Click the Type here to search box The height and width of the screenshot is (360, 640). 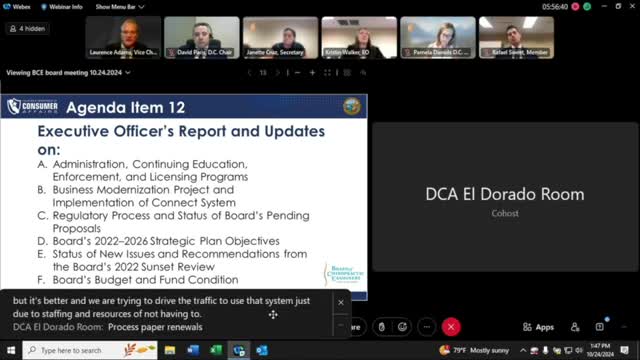90,350
